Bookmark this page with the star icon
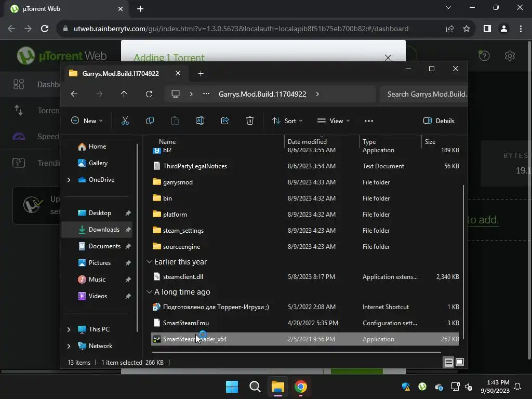The image size is (532, 399). pos(467,29)
